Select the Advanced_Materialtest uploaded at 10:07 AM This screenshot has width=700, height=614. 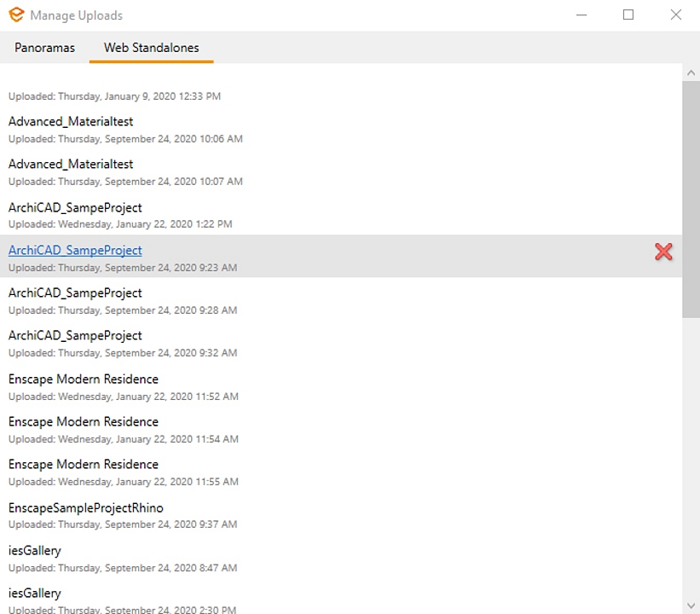71,164
